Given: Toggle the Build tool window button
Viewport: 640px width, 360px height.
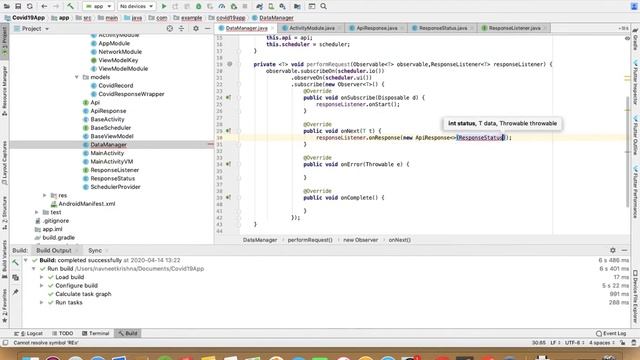Looking at the screenshot, I should 128,333.
